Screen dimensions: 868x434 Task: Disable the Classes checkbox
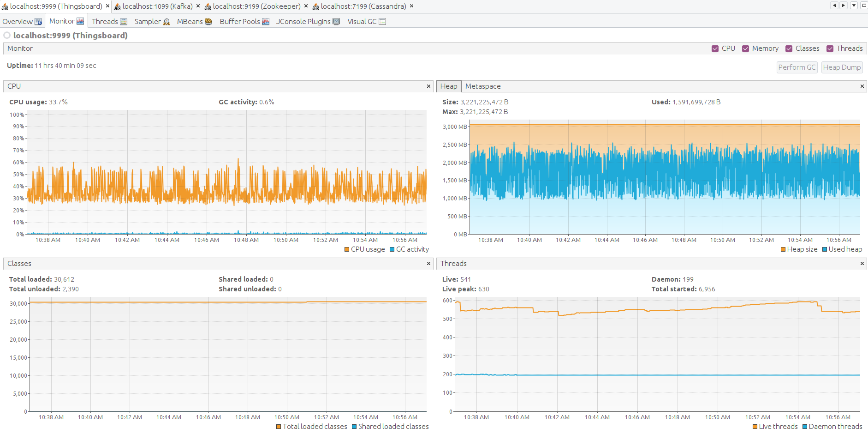[x=789, y=48]
